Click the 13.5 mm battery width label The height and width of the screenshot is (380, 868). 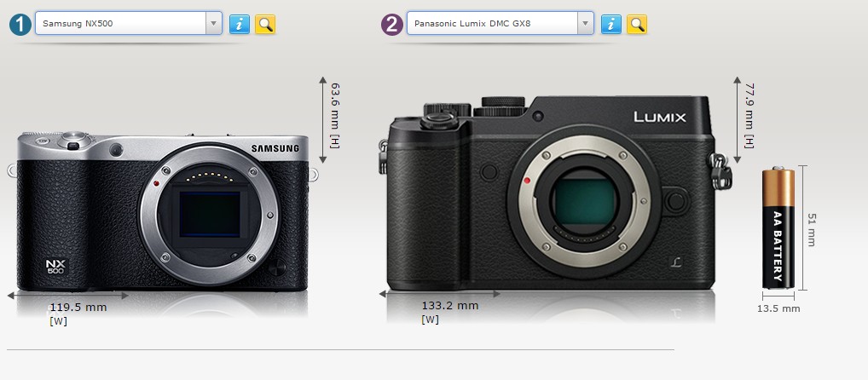pos(778,308)
